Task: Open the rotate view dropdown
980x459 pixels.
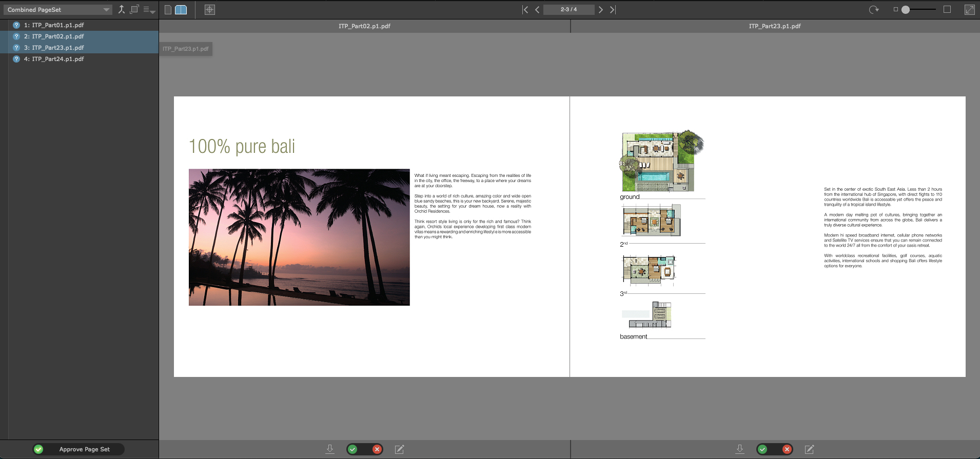Action: click(x=874, y=10)
